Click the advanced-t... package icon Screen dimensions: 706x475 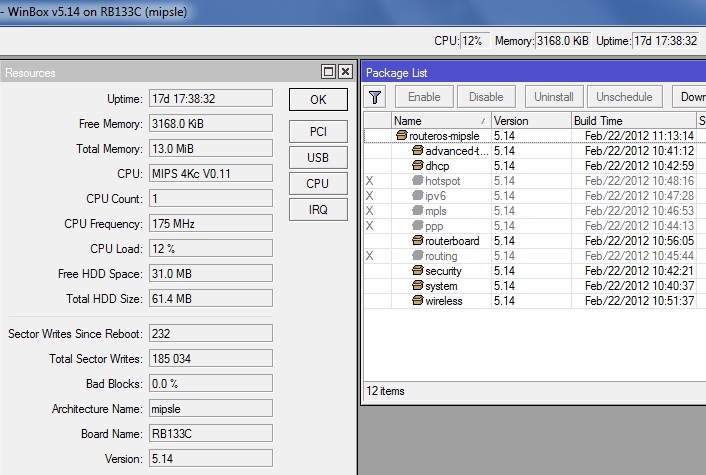[417, 150]
